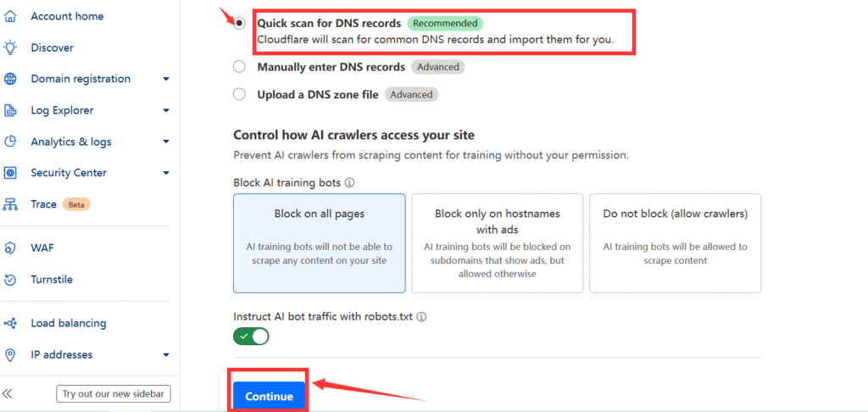This screenshot has height=412, width=868.
Task: Open Load balancing in the sidebar
Action: pyautogui.click(x=68, y=323)
